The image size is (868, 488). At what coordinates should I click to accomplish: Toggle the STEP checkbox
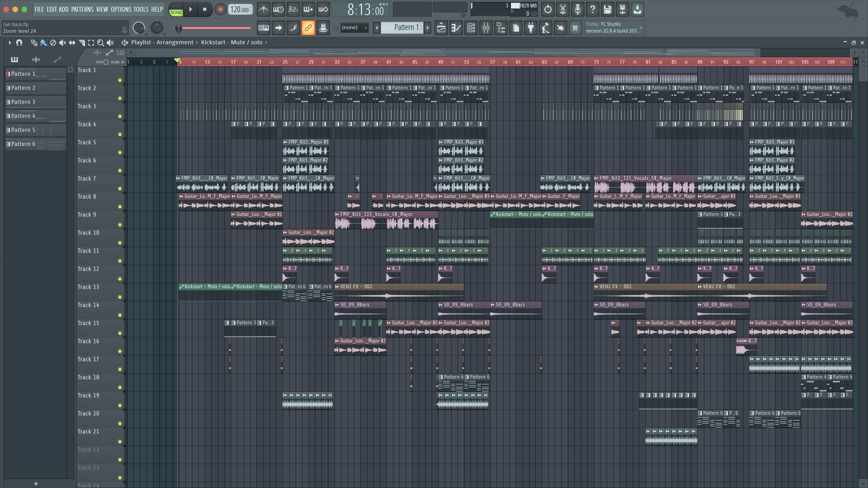(x=106, y=62)
